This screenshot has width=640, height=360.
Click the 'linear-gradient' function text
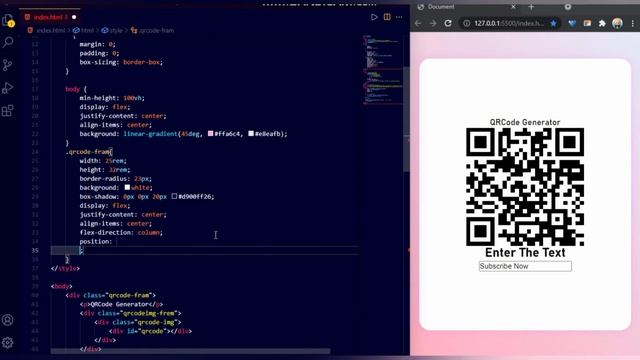tap(150, 133)
